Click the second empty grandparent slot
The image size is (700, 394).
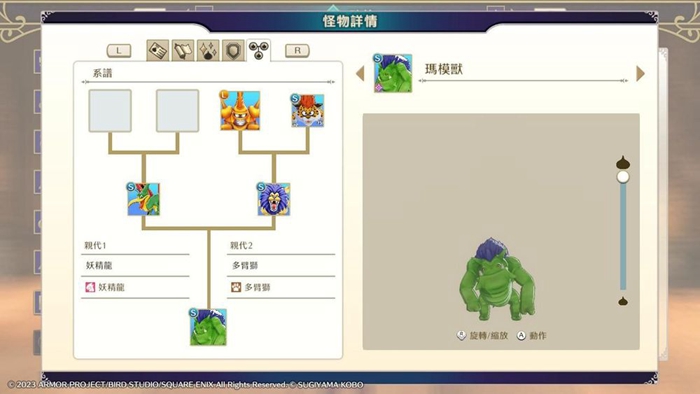pos(177,111)
